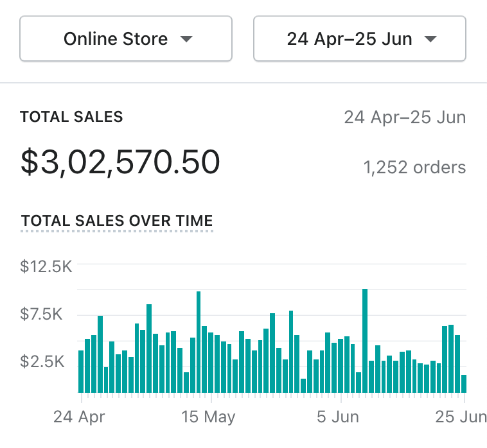Click the 24 Apr x-axis label
487x448 pixels.
79,417
